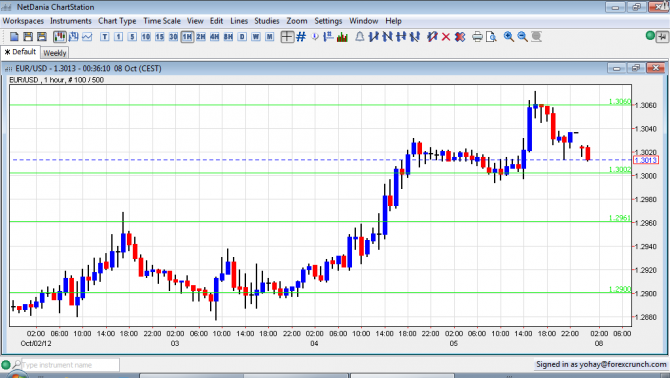Open the Time Scale menu
The image size is (670, 378).
point(162,21)
